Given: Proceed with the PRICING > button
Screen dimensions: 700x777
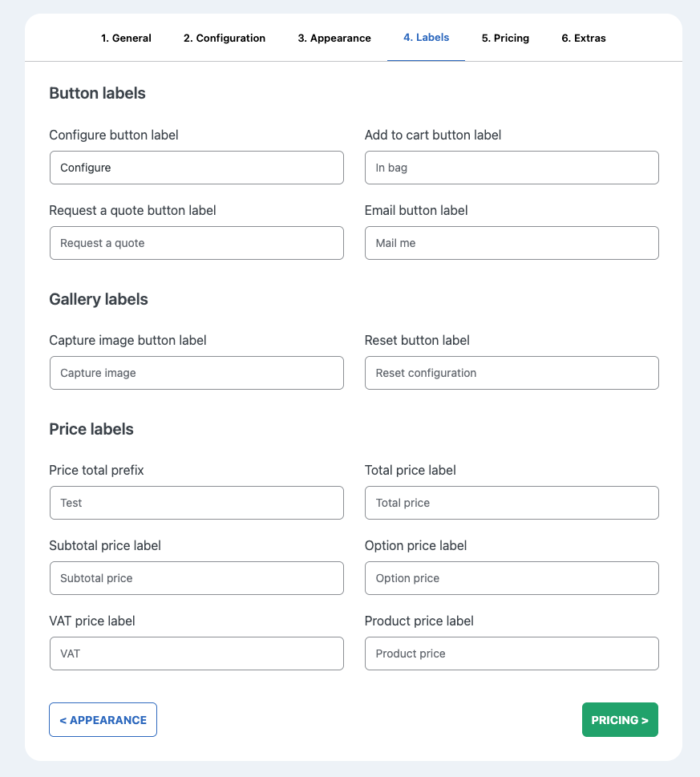Looking at the screenshot, I should coord(620,720).
